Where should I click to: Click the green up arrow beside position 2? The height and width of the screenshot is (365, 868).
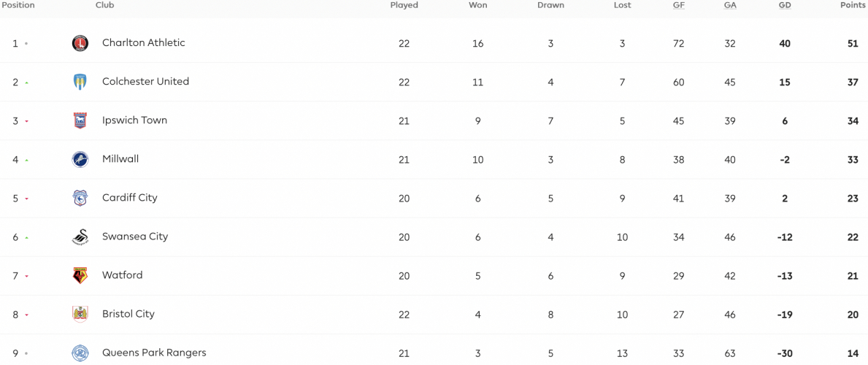coord(26,82)
